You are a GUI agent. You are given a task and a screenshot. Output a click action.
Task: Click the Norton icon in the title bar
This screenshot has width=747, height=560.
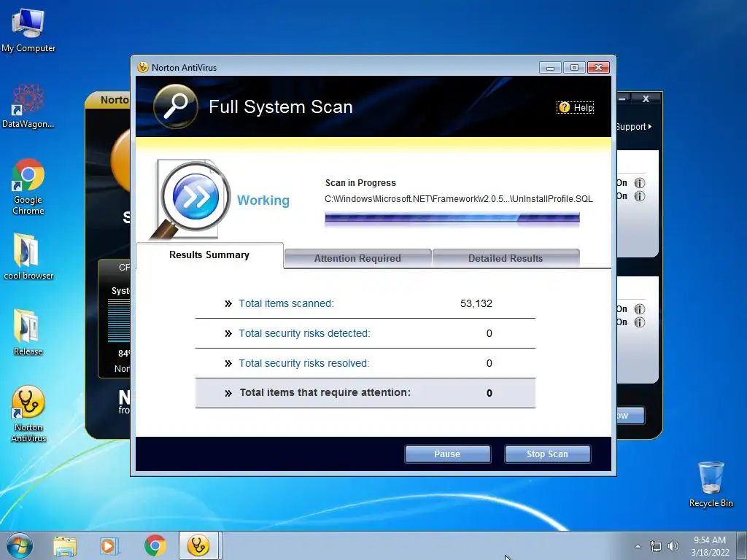pyautogui.click(x=142, y=67)
